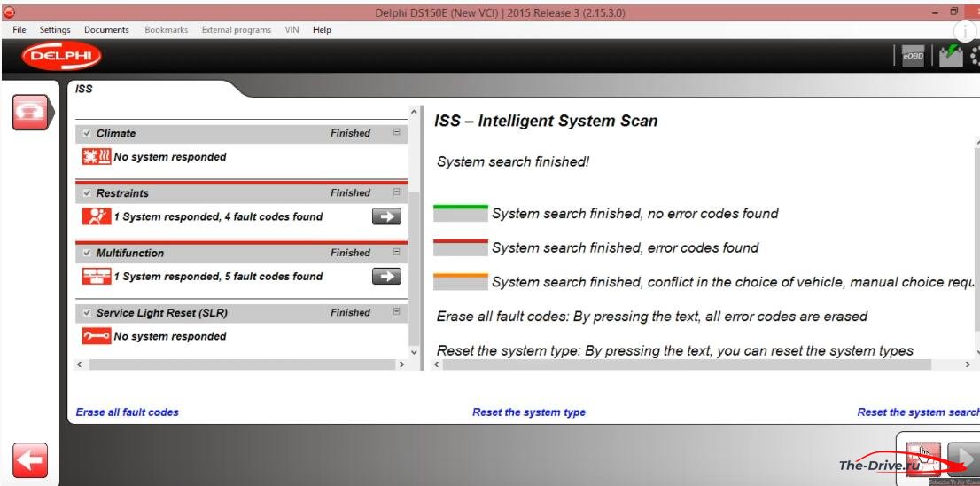Open the File menu
The height and width of the screenshot is (486, 980).
[x=19, y=29]
